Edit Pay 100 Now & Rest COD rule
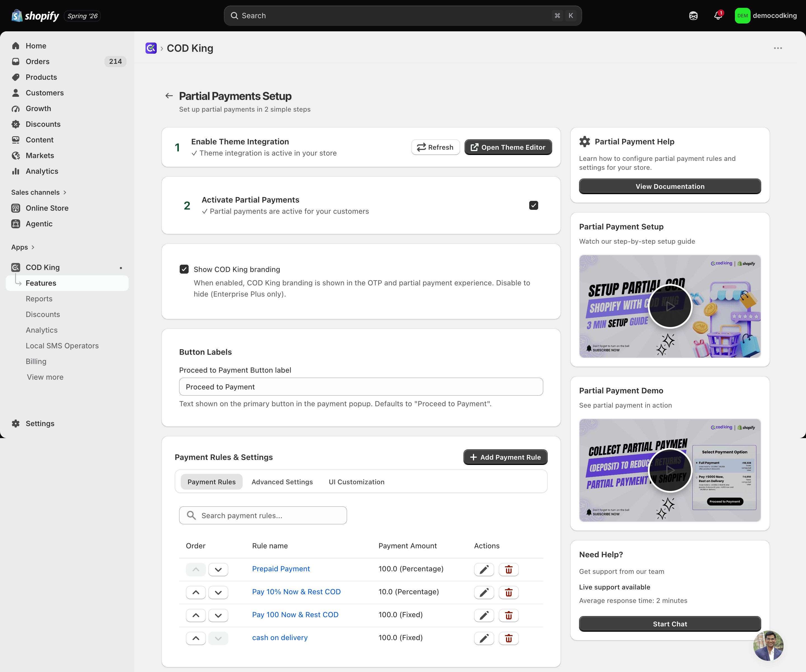The image size is (806, 672). [x=484, y=616]
